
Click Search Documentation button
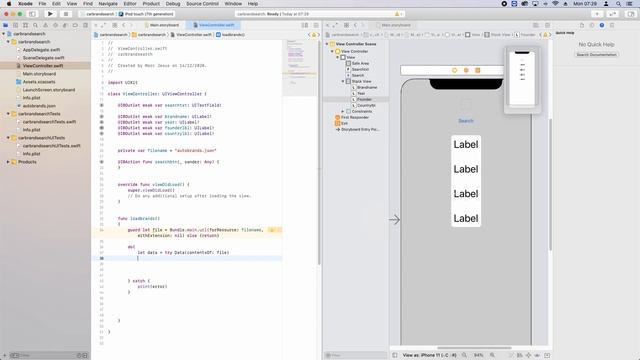tap(596, 55)
